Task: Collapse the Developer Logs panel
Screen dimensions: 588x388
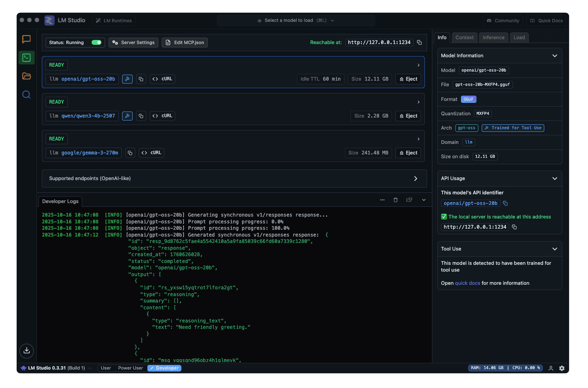Action: tap(424, 200)
